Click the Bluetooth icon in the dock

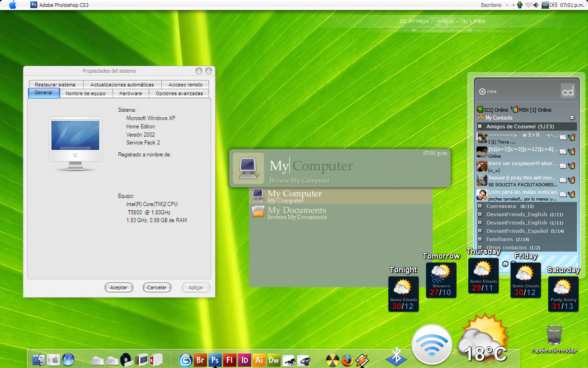pos(396,356)
